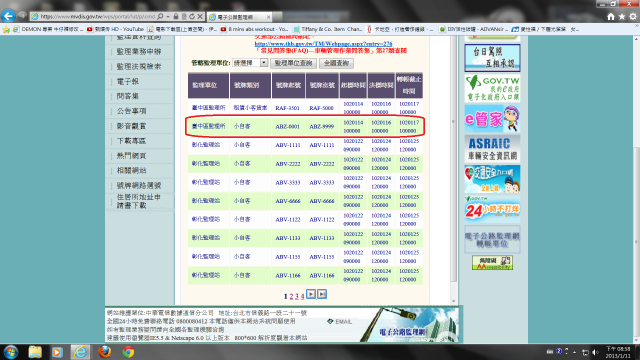The width and height of the screenshot is (640, 360).
Task: Expand the 管轄監理單位 dropdown
Action: [x=250, y=63]
